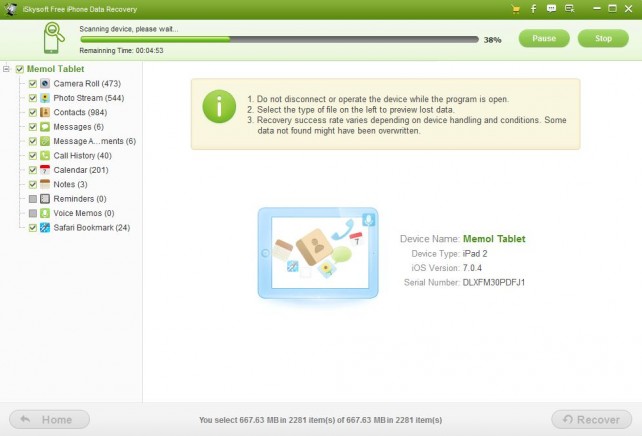The height and width of the screenshot is (436, 642).
Task: Uncheck the Messages checkbox
Action: 33,127
